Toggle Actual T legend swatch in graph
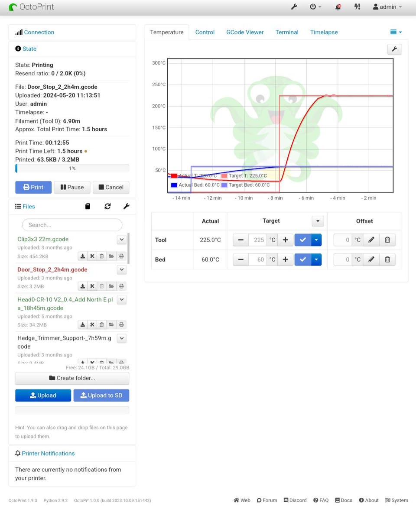The width and height of the screenshot is (416, 532). 174,176
